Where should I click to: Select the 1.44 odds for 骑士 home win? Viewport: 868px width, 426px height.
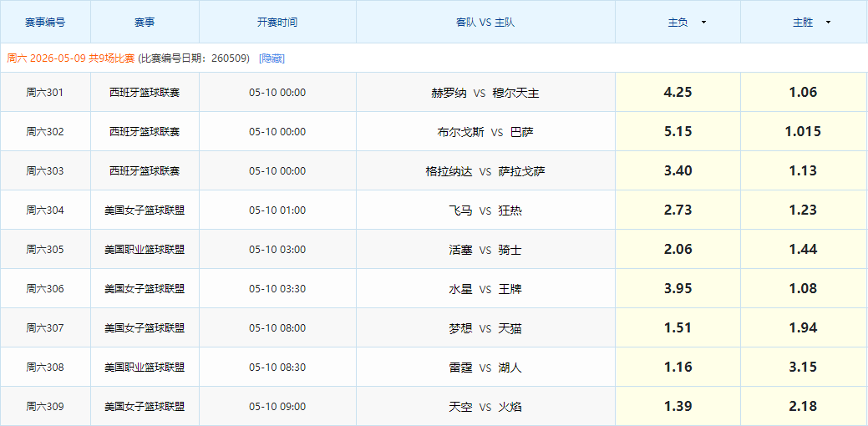(804, 250)
